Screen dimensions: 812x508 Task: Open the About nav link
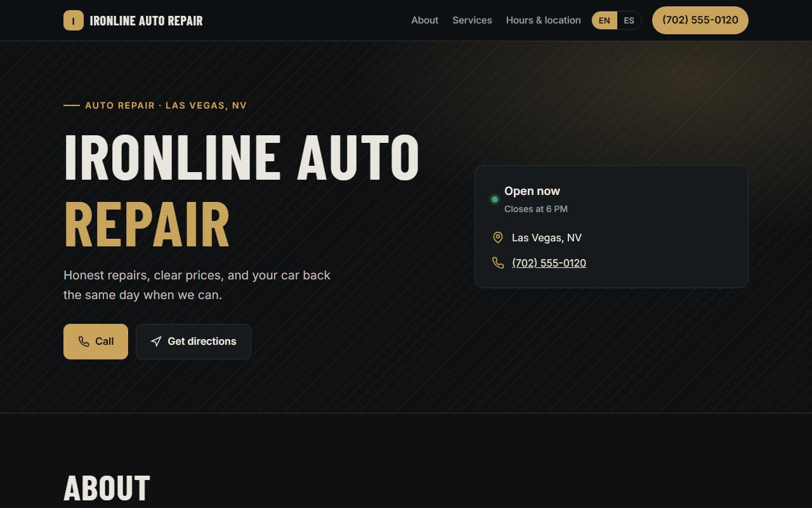click(424, 20)
